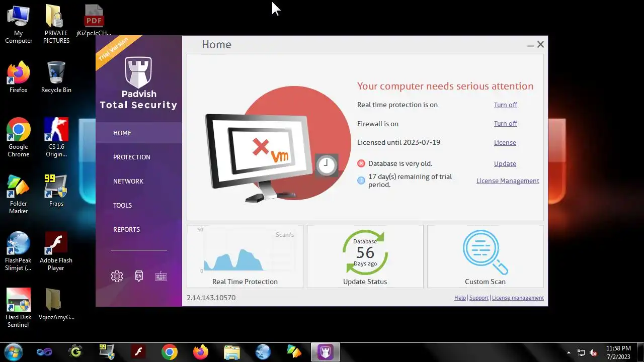Click the Padvish castle shield logo
The height and width of the screenshot is (362, 644).
[138, 72]
